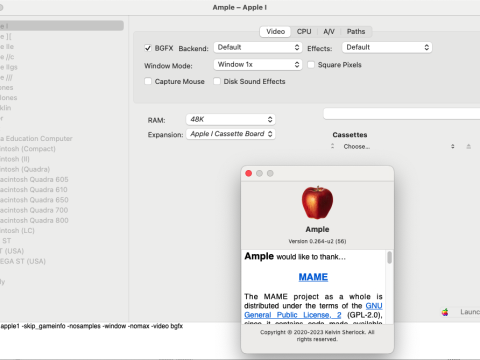480x360 pixels.
Task: Click the eject icon beside Cassettes chooser
Action: [468, 146]
